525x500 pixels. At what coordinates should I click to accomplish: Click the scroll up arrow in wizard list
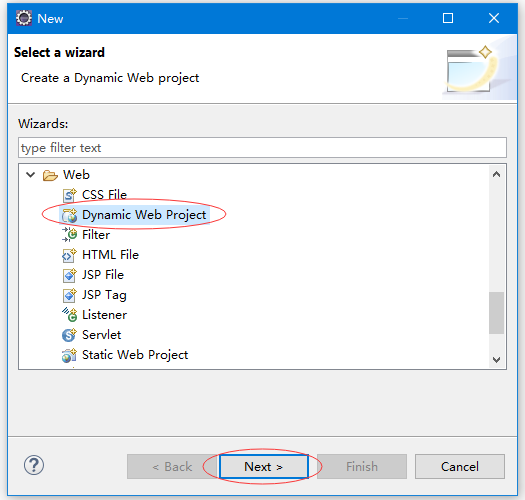pyautogui.click(x=497, y=174)
